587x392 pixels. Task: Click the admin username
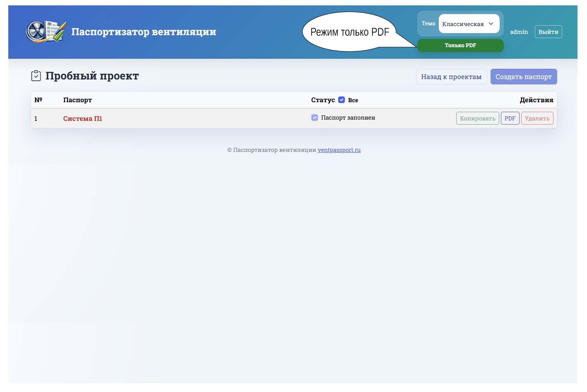519,32
